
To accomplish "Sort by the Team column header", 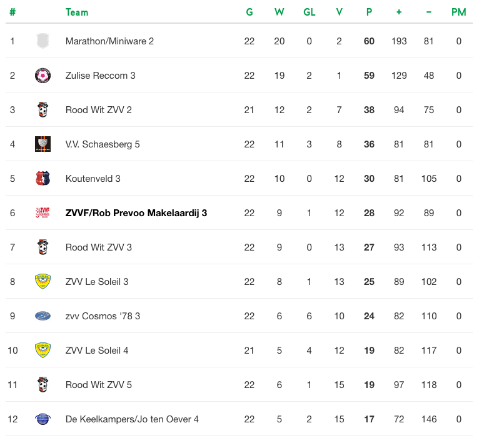I will [77, 12].
